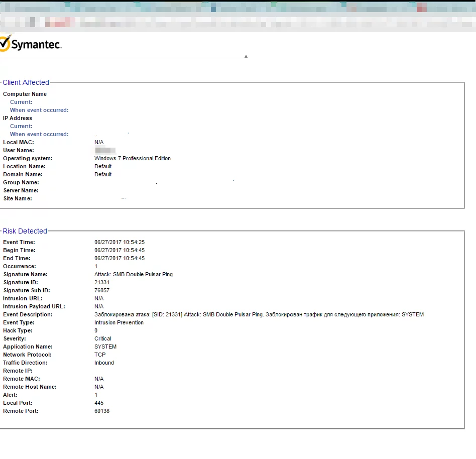
Task: Select the 'Client Affected' section heading
Action: coord(26,82)
